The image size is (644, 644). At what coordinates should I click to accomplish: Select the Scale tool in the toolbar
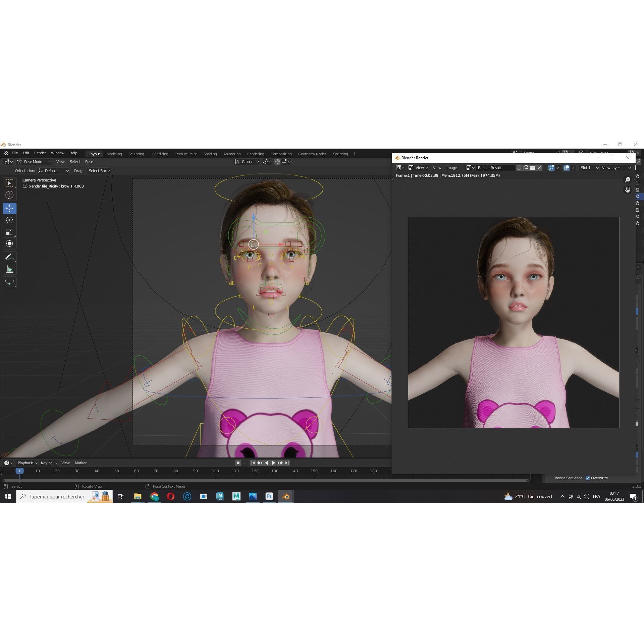tap(9, 232)
